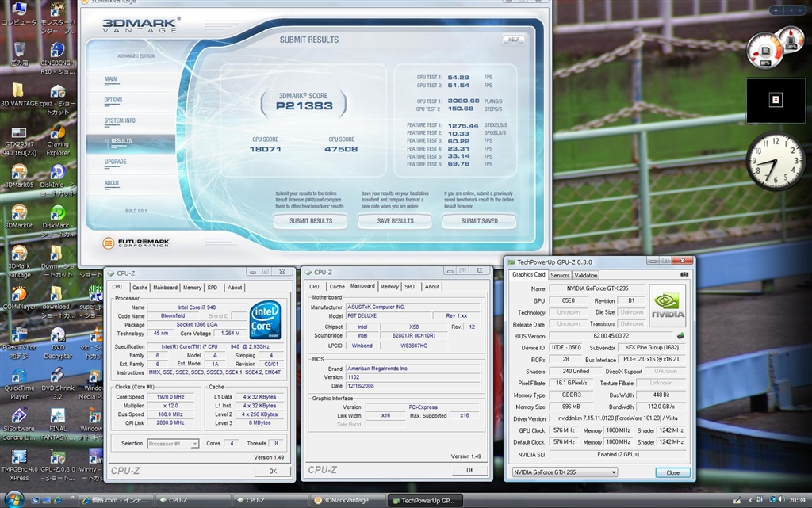Screen dimensions: 812x508
Task: Launch the FINAL FANTASY desktop shortcut
Action: click(57, 424)
